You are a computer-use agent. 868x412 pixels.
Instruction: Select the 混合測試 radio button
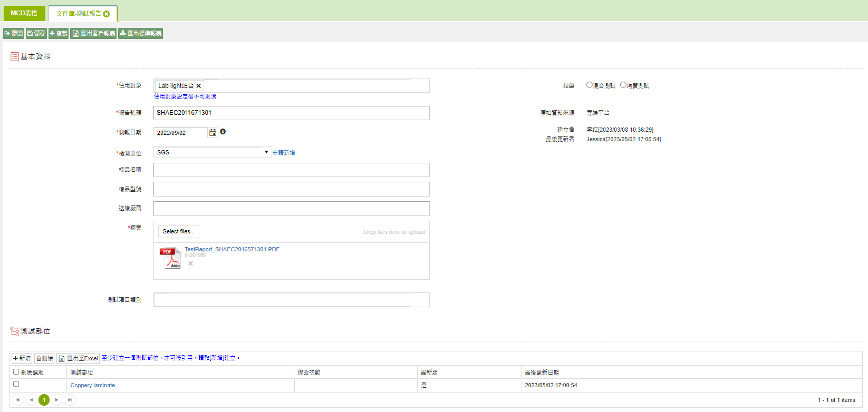pos(590,85)
